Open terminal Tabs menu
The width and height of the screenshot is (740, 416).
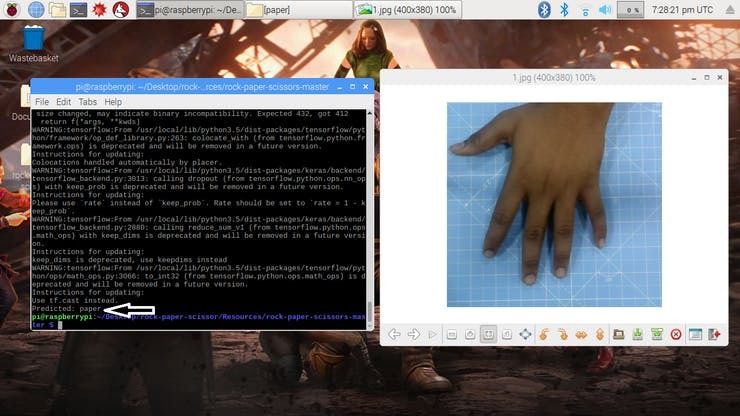click(87, 102)
